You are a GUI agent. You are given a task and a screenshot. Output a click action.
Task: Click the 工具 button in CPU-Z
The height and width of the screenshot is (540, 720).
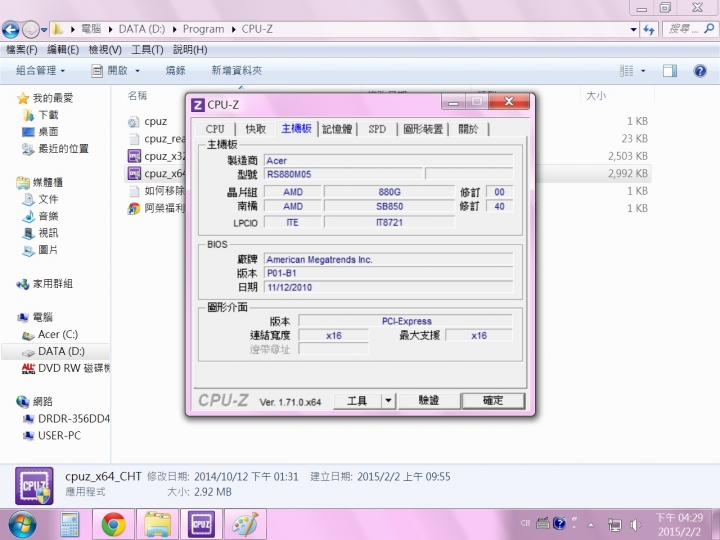pyautogui.click(x=357, y=401)
